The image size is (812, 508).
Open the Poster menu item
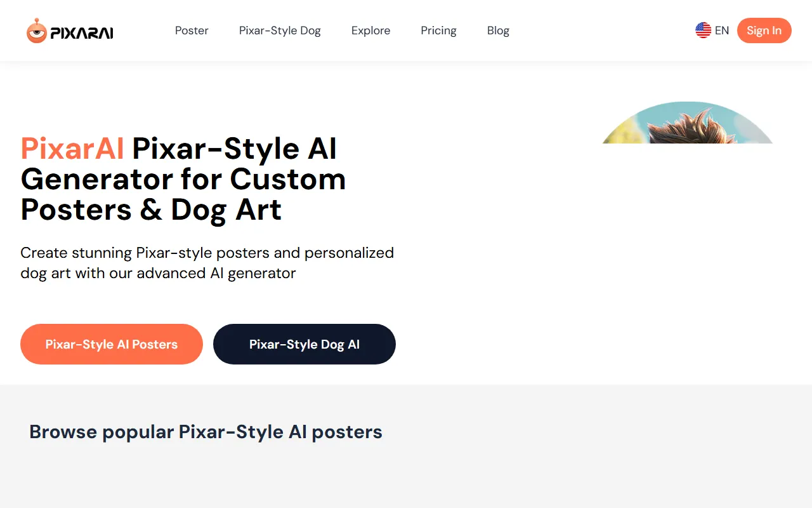[x=192, y=30]
